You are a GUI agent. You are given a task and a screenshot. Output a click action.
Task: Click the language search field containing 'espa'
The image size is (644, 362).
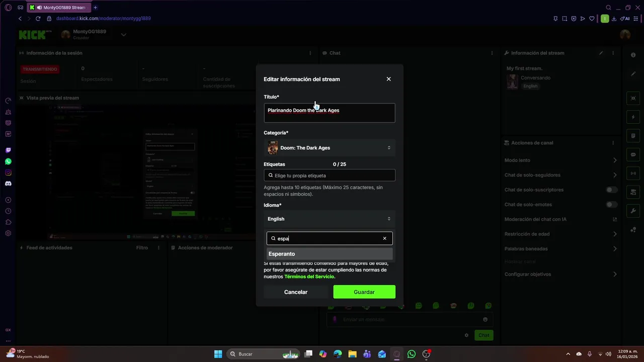330,238
